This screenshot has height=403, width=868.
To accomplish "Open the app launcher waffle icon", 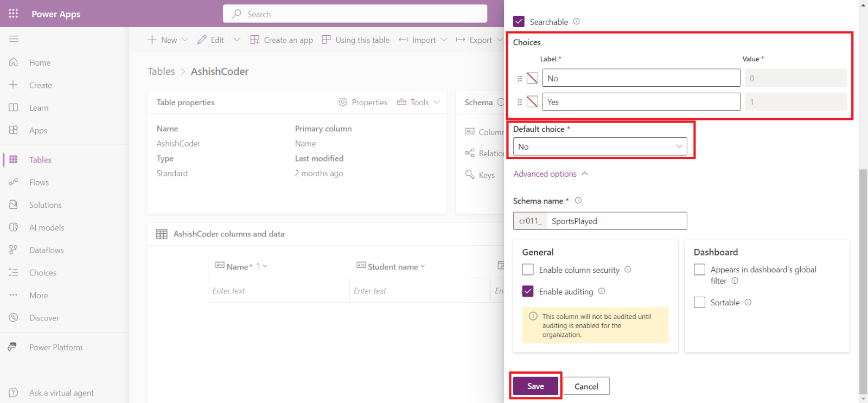I will tap(14, 14).
